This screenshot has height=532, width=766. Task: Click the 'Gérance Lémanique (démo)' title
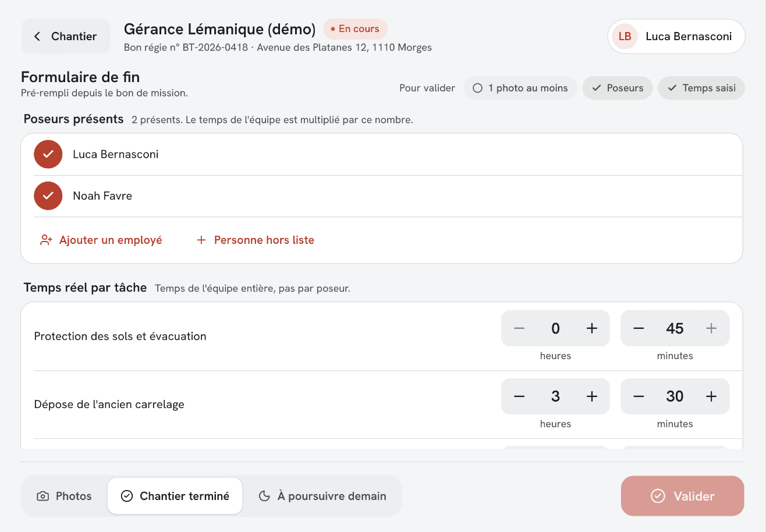(x=220, y=29)
